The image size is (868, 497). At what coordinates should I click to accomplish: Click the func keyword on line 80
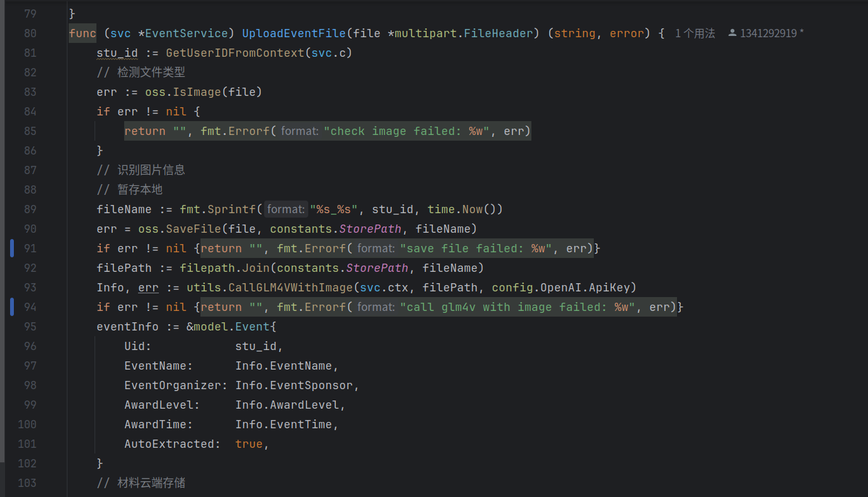pyautogui.click(x=83, y=33)
